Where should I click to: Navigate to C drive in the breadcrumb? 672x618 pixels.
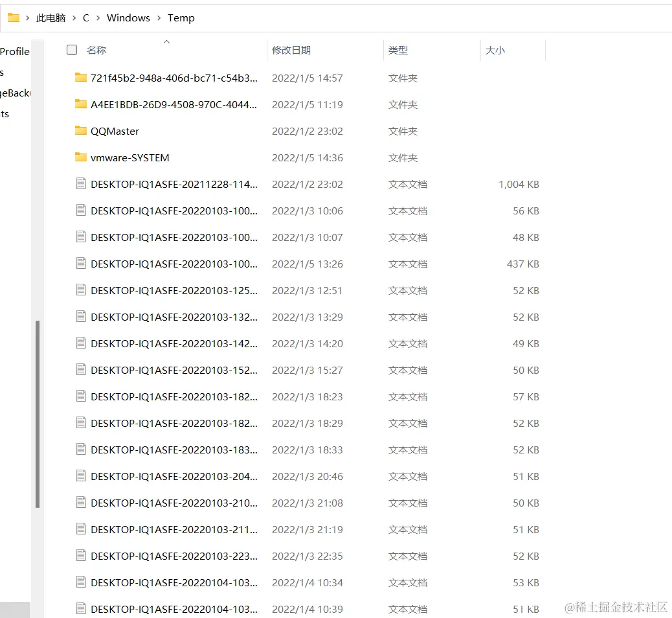86,18
